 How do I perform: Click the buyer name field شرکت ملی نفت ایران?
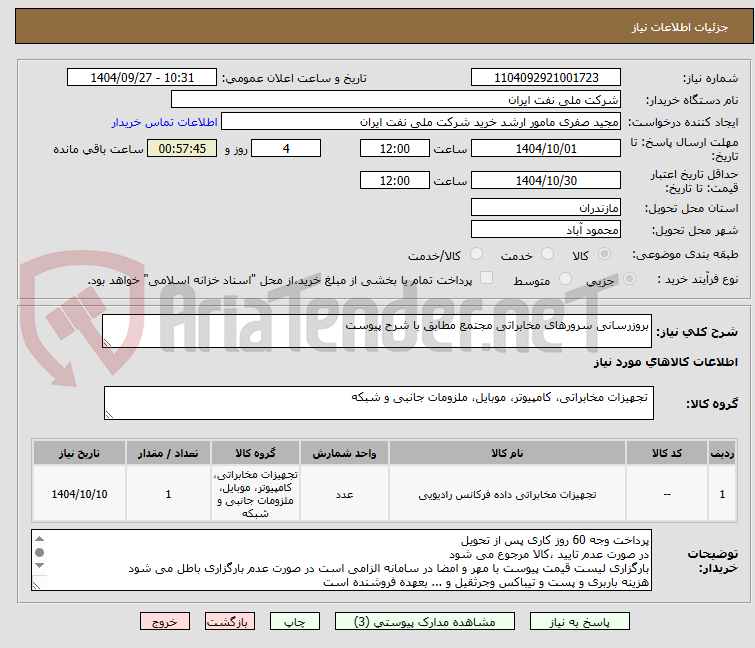(395, 100)
